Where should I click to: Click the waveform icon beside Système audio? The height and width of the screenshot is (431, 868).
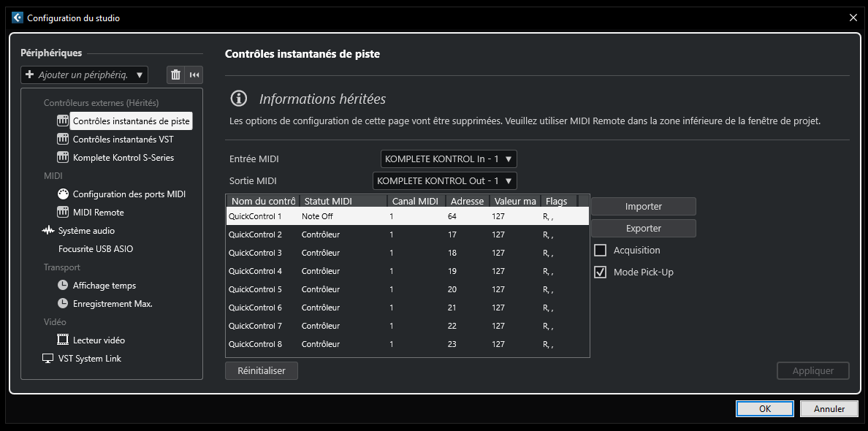pos(48,231)
